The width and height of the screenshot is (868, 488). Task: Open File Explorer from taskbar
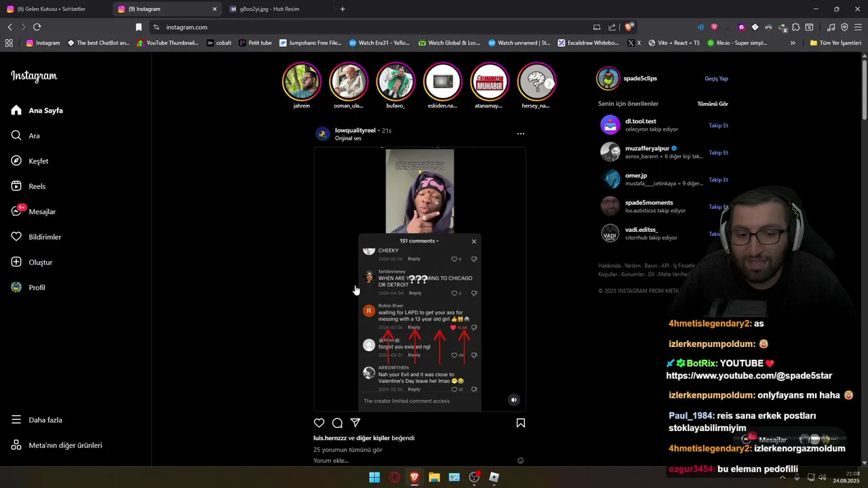click(434, 477)
